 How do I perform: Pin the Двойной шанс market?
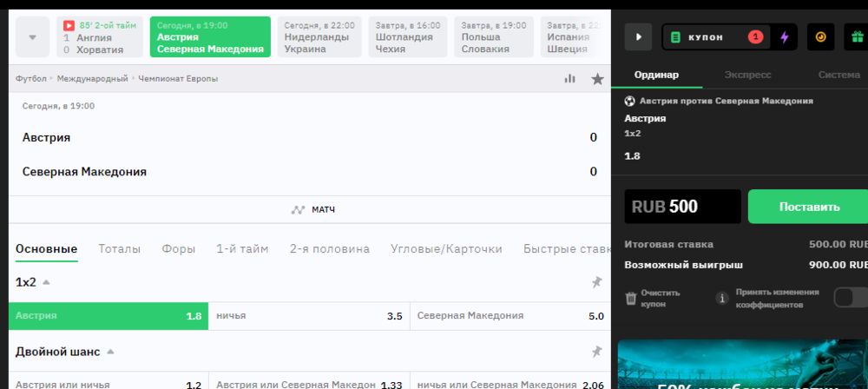point(597,352)
